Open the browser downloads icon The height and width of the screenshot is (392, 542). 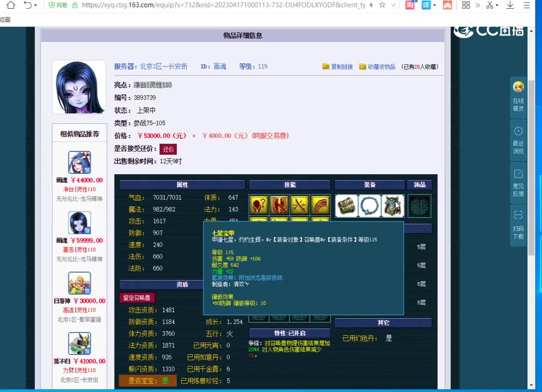510,5
